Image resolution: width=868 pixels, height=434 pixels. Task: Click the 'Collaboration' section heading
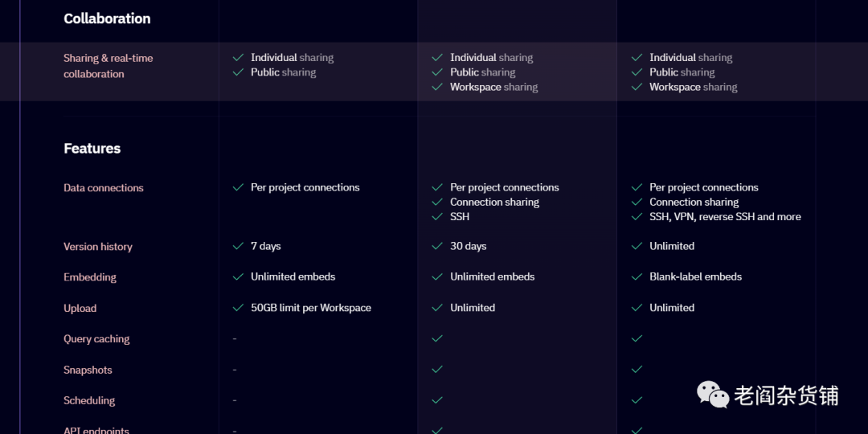[x=107, y=18]
